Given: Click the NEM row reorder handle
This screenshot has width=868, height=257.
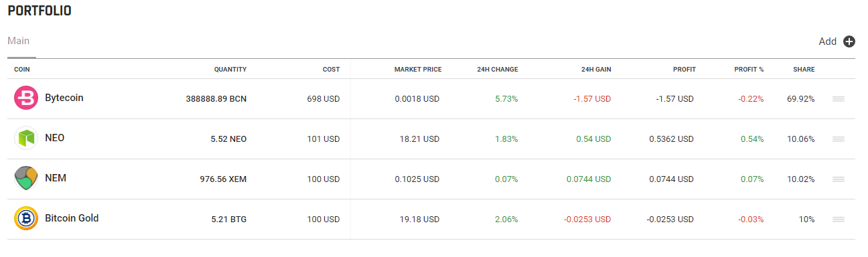Looking at the screenshot, I should tap(838, 179).
